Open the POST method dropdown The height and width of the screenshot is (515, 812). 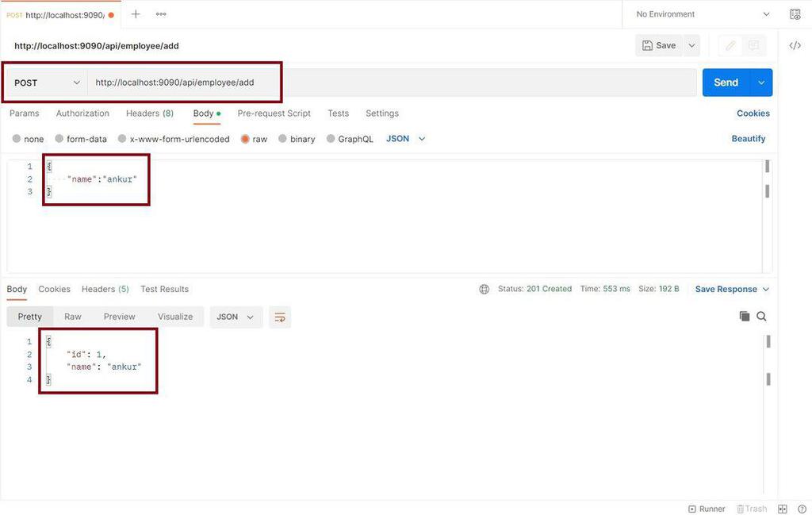click(x=47, y=83)
